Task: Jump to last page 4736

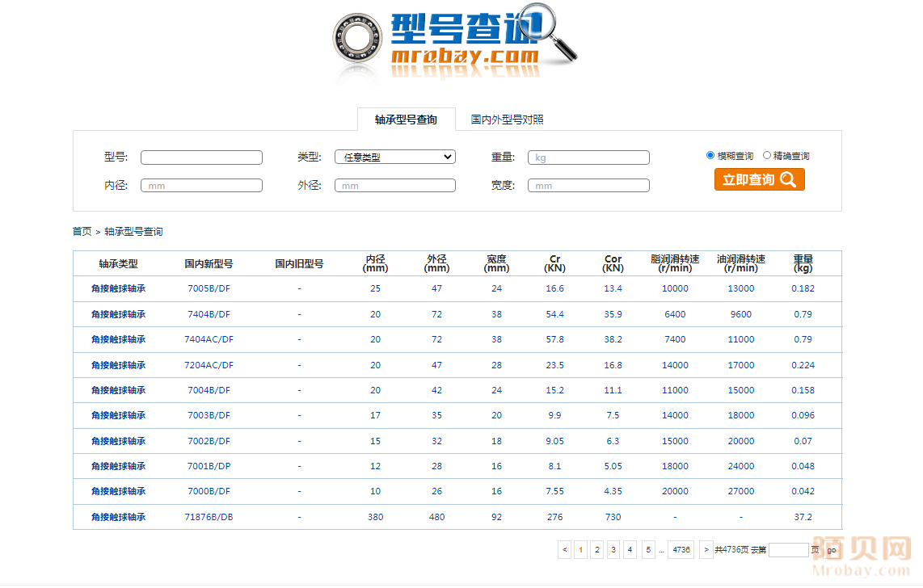Action: [x=681, y=550]
